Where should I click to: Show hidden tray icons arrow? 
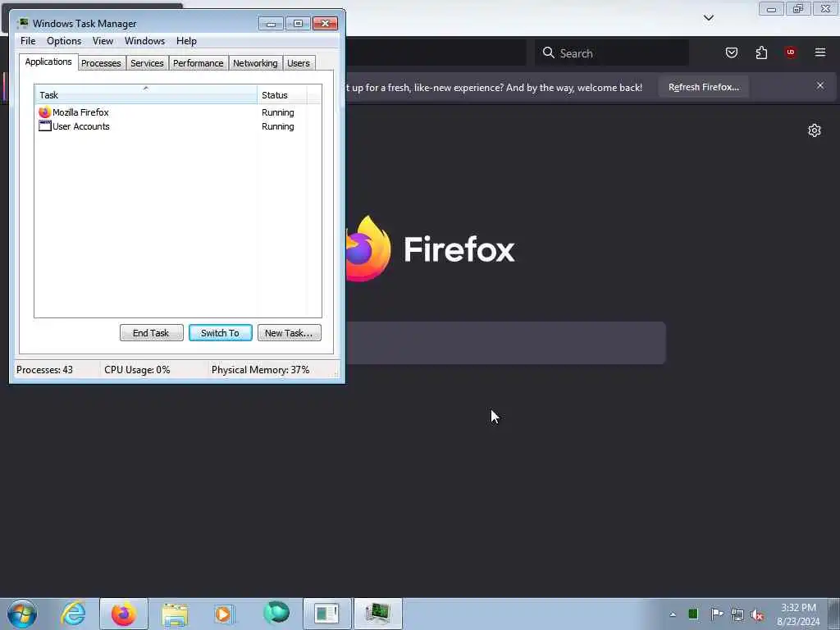(x=673, y=614)
